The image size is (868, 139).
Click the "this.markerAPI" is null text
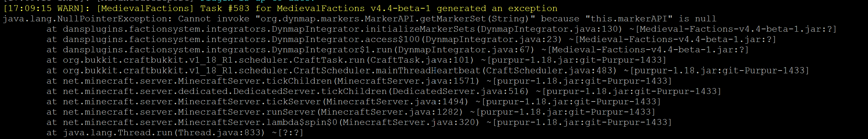pyautogui.click(x=651, y=19)
